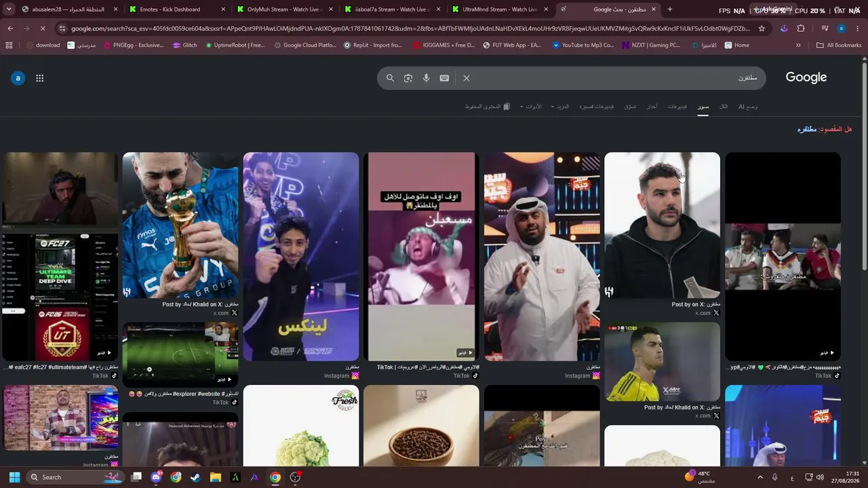Open the PNGEgg bookmark
Screen dimensions: 868x488
(x=133, y=45)
